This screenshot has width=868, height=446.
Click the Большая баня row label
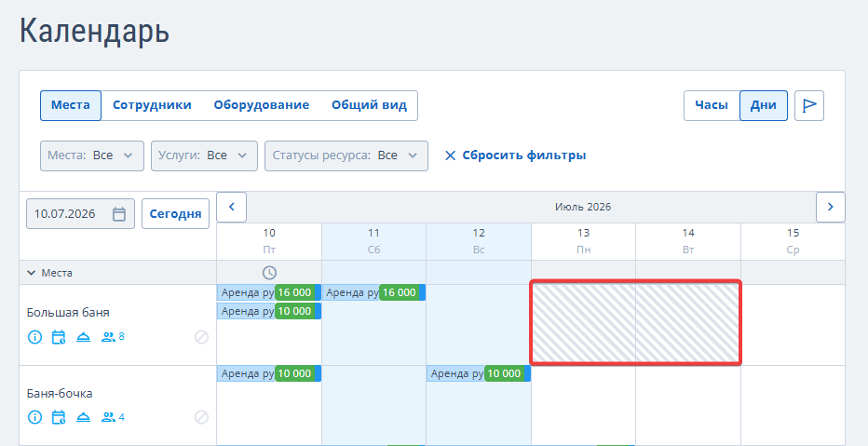coord(68,313)
